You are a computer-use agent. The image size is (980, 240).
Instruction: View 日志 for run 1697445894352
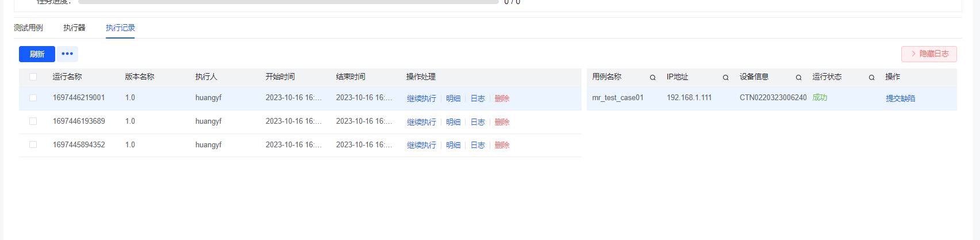pos(478,145)
